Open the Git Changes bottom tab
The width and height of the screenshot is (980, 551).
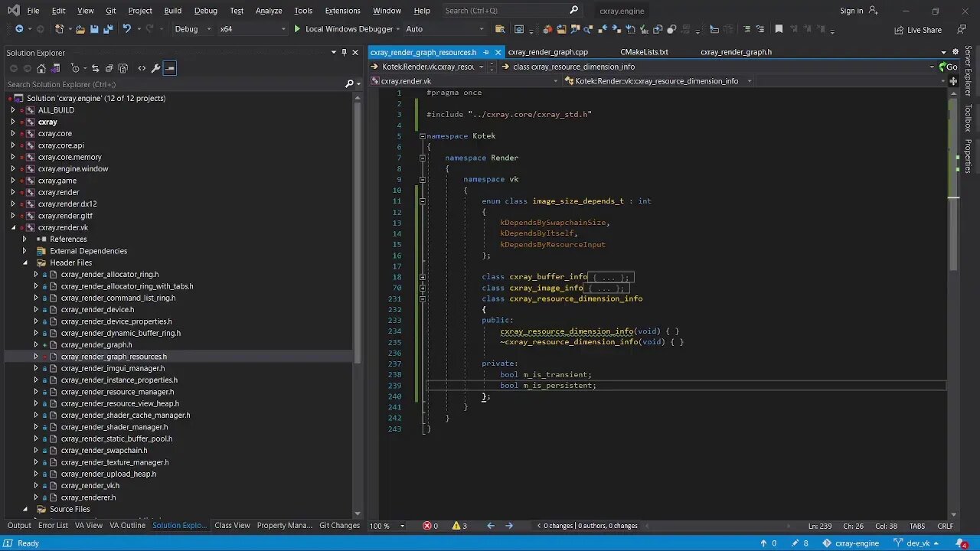pos(339,525)
